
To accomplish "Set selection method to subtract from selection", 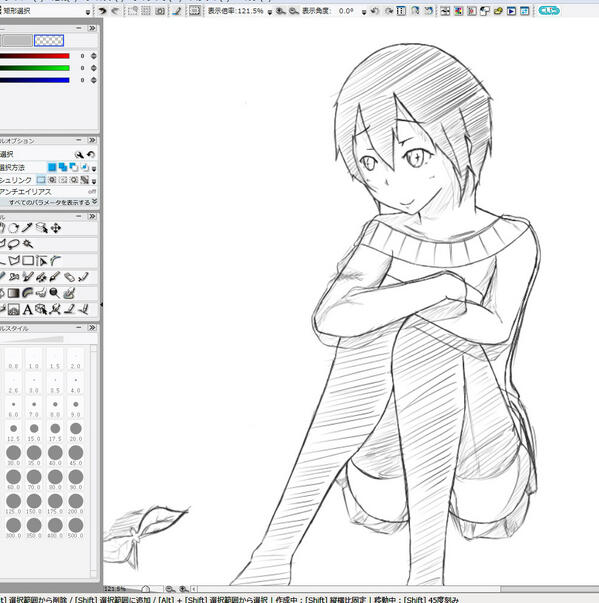I will pyautogui.click(x=73, y=167).
